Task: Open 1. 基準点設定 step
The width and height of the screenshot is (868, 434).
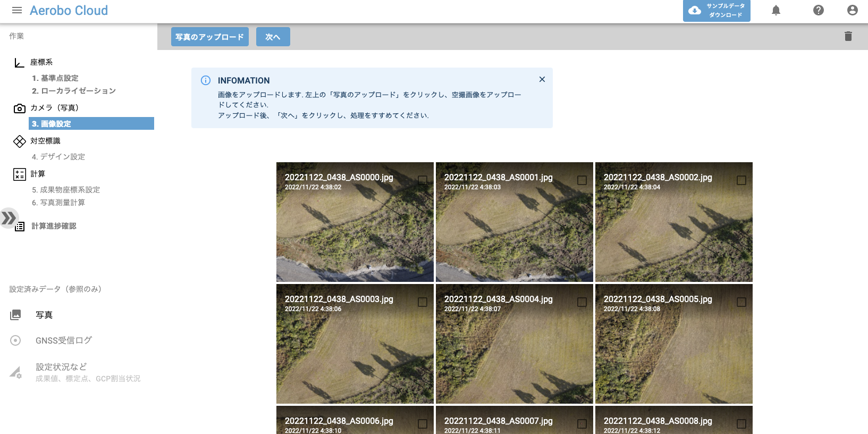Action: coord(55,78)
